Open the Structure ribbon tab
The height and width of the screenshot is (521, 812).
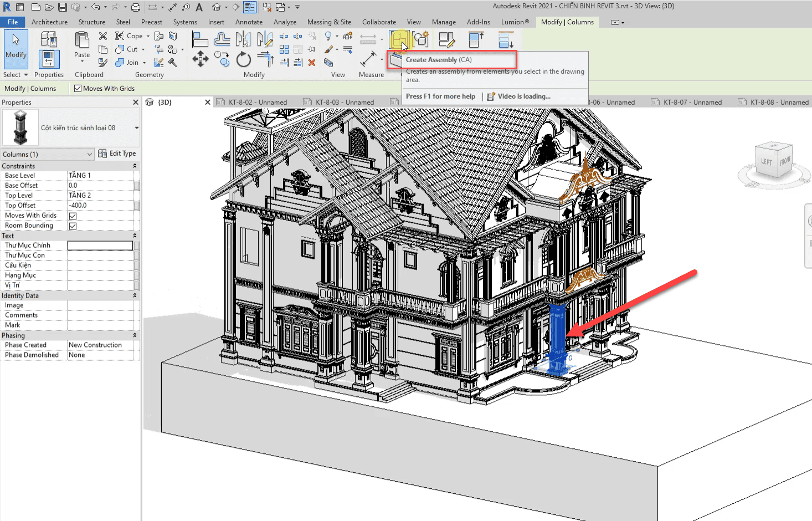point(92,22)
